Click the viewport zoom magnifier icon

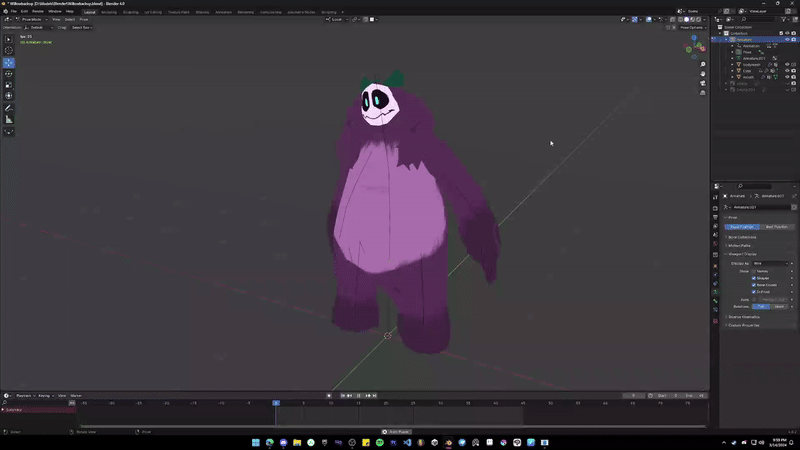[x=703, y=65]
